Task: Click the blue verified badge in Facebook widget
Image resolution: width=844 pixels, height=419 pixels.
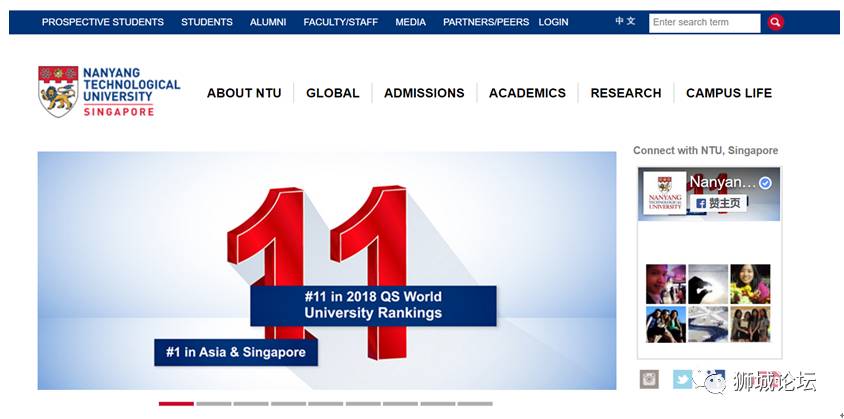Action: click(765, 183)
